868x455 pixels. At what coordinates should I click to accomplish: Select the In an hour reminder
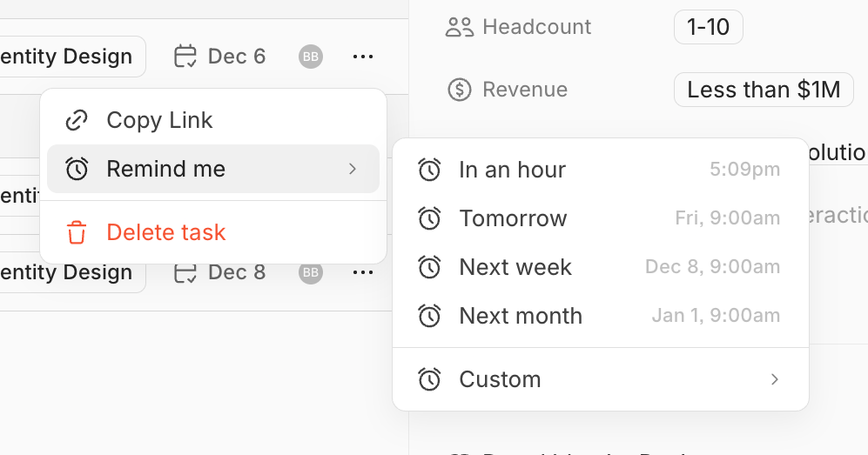pyautogui.click(x=513, y=170)
